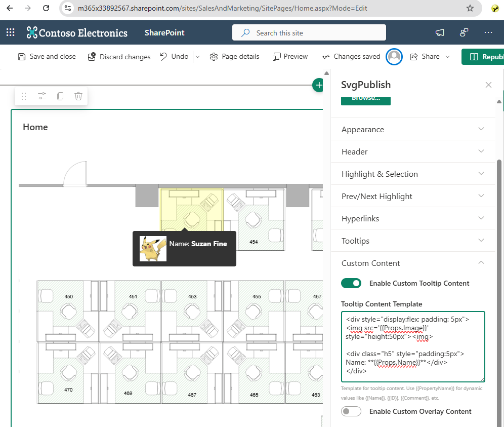
Task: Bookmark this page with the star icon
Action: [470, 8]
